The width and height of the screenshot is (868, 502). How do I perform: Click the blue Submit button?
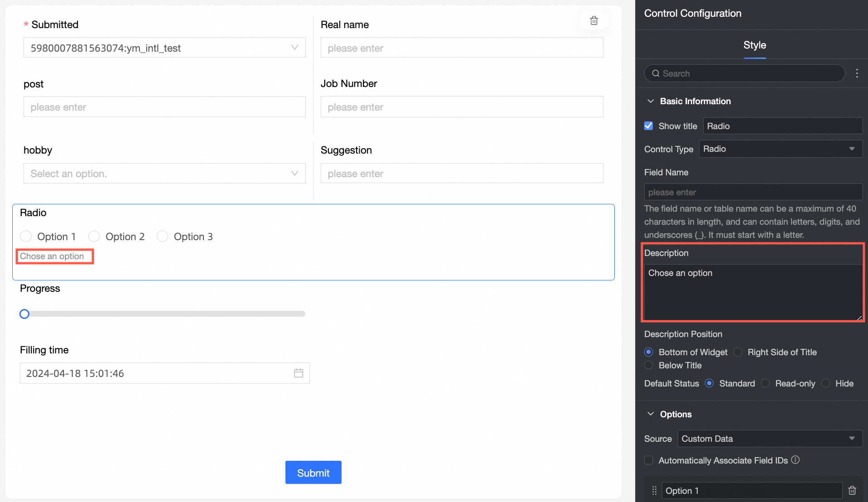[x=313, y=473]
